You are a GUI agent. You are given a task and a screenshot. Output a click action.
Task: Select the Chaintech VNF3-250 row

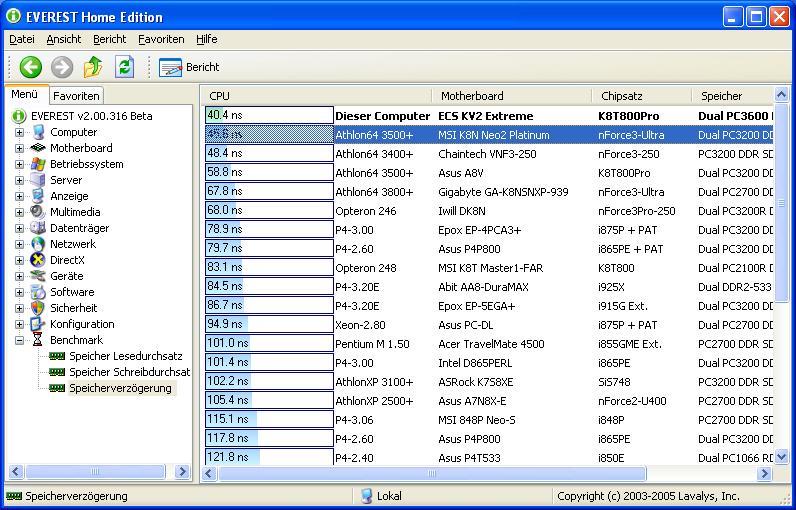pyautogui.click(x=489, y=154)
